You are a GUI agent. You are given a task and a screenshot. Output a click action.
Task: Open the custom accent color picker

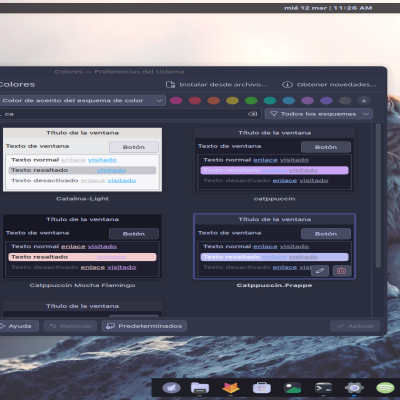click(x=364, y=100)
